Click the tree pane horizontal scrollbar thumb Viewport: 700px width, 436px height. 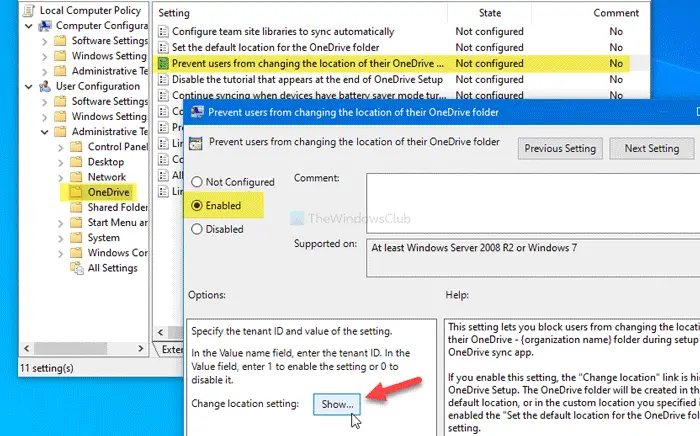tap(71, 348)
